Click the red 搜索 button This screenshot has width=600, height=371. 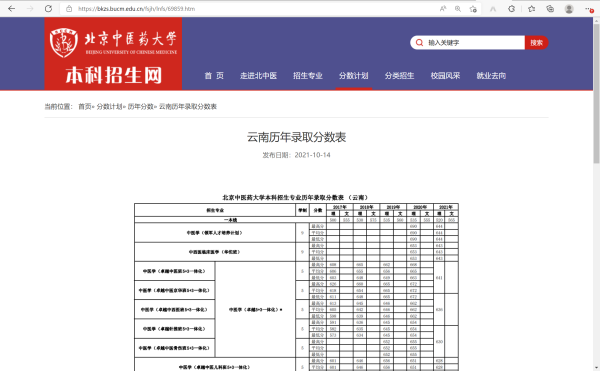[536, 42]
